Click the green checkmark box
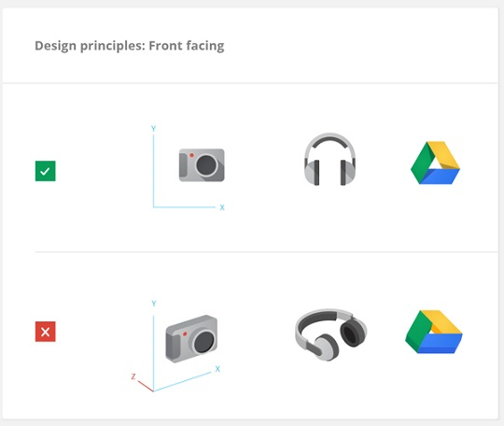The width and height of the screenshot is (504, 426). (46, 171)
